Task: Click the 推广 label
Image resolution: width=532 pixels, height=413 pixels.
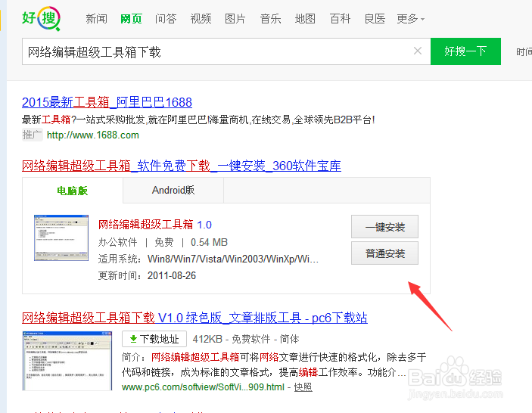Action: [x=33, y=135]
